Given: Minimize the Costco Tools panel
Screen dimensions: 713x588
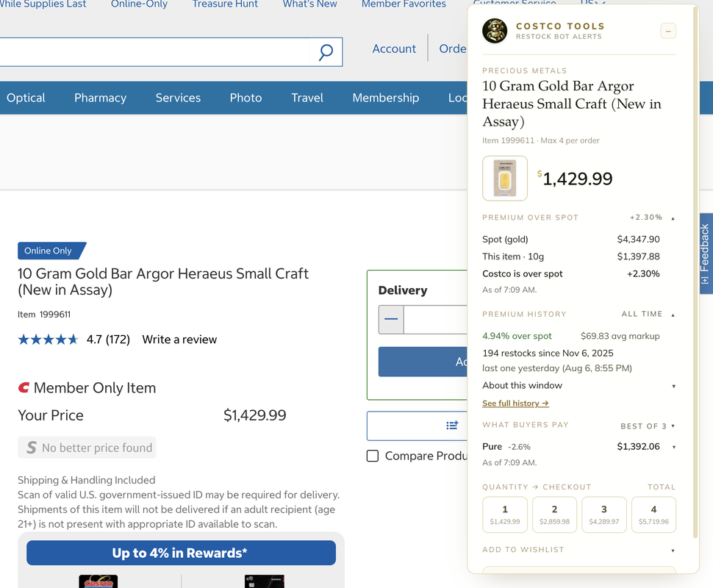Looking at the screenshot, I should pos(668,31).
